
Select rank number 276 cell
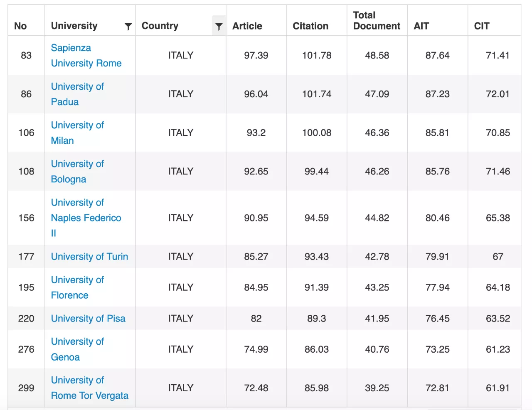click(26, 349)
